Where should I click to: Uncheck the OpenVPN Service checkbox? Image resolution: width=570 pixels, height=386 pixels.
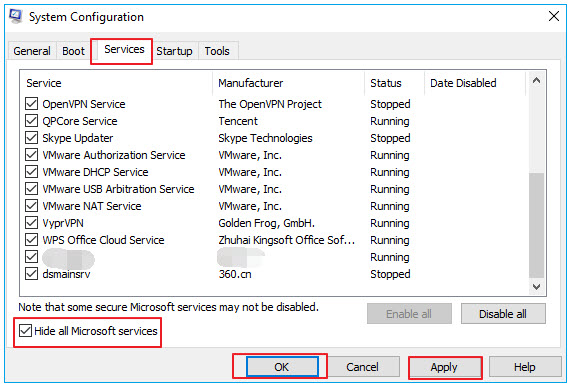click(x=32, y=104)
